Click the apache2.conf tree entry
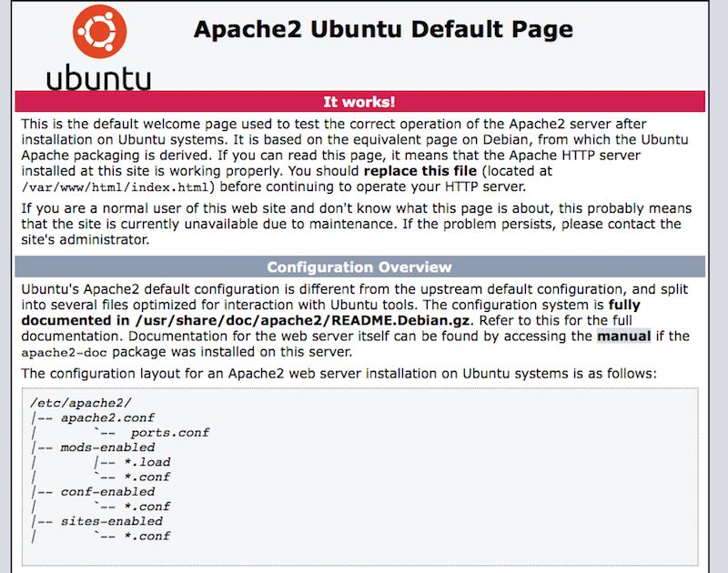The height and width of the screenshot is (573, 728). [107, 417]
